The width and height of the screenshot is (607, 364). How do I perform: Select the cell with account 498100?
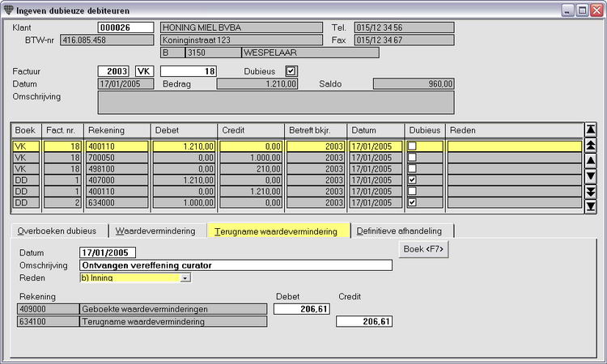tap(117, 169)
